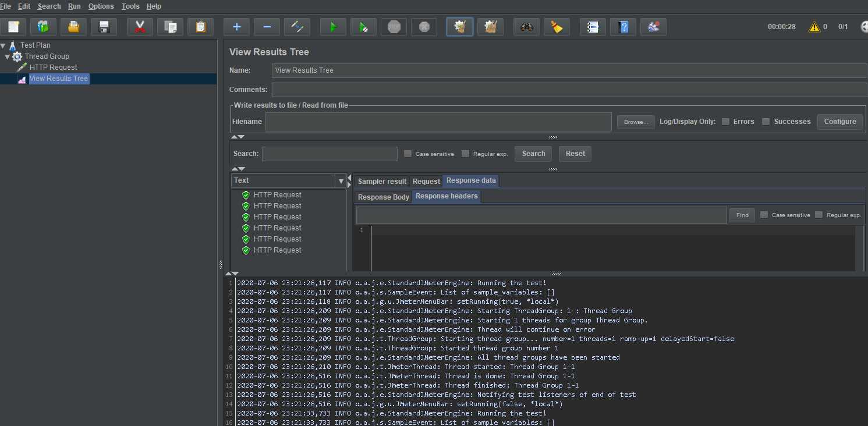Open the File menu
This screenshot has width=868, height=426.
[x=5, y=6]
